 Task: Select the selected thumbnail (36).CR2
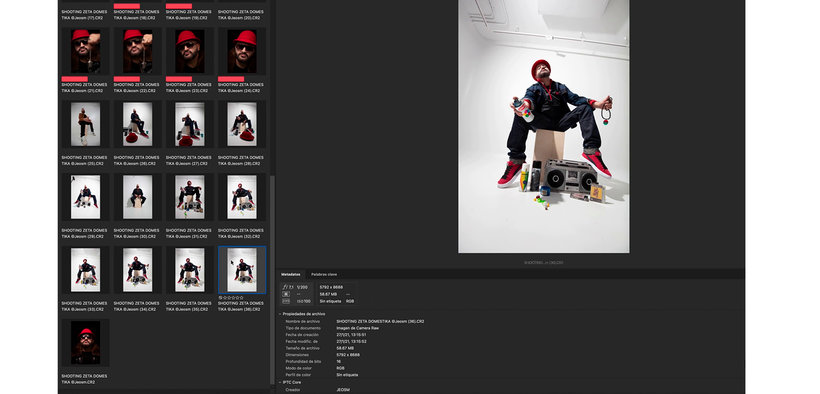(x=242, y=269)
